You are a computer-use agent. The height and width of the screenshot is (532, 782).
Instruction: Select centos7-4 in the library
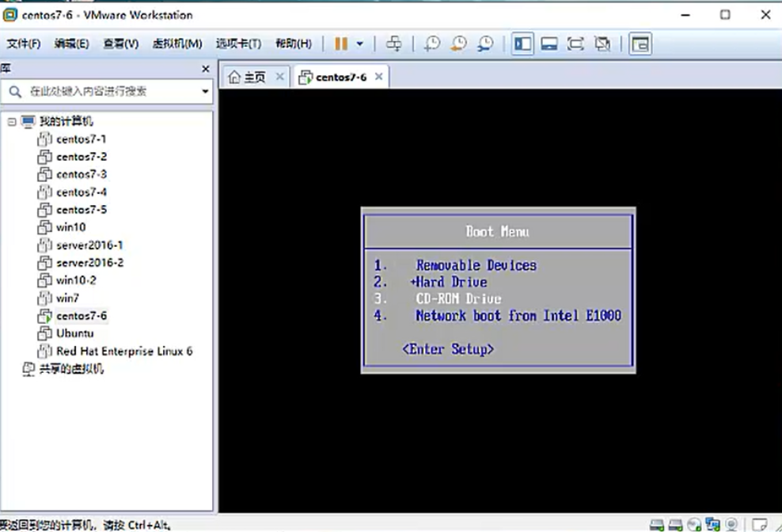click(82, 192)
